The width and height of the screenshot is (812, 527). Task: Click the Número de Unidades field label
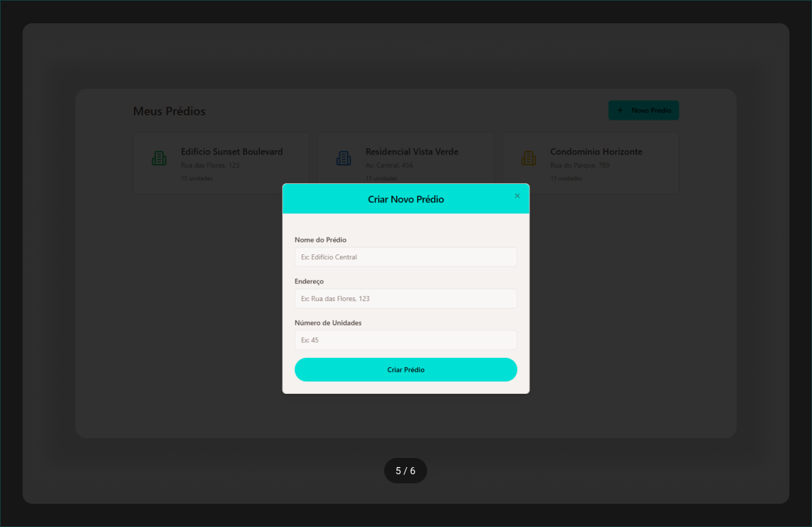coord(328,323)
